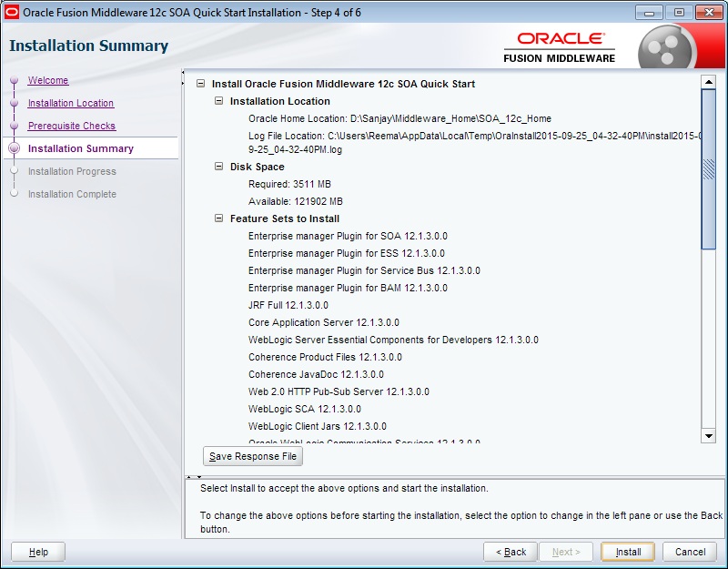The image size is (728, 569).
Task: Click the scrollbar up arrow
Action: point(709,82)
